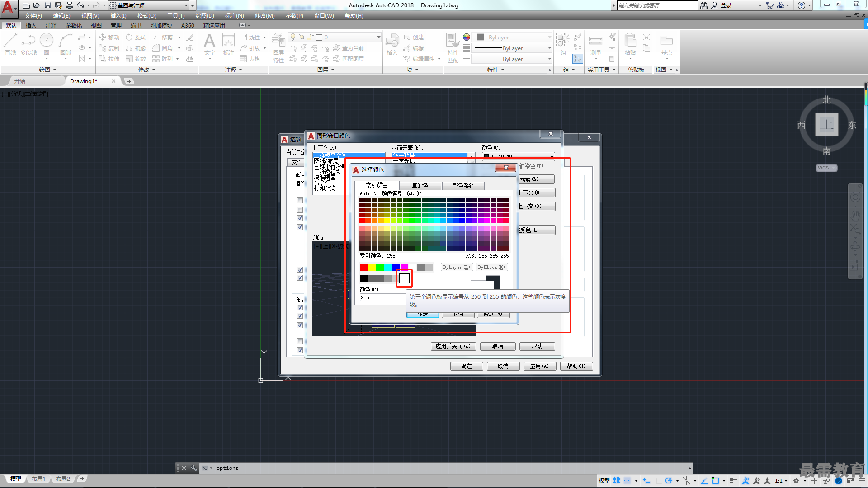This screenshot has height=488, width=868.
Task: Click the Plot/Print icon in quick access toolbar
Action: 70,5
